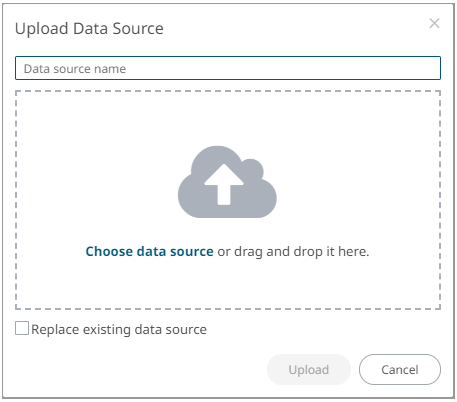The width and height of the screenshot is (457, 402).
Task: Close the Upload Data Source dialog
Action: coord(434,23)
